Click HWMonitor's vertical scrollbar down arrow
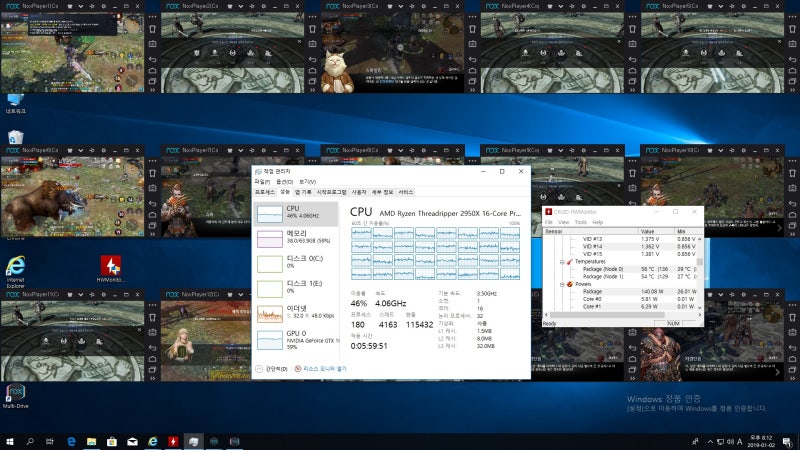The height and width of the screenshot is (450, 800). coord(700,308)
